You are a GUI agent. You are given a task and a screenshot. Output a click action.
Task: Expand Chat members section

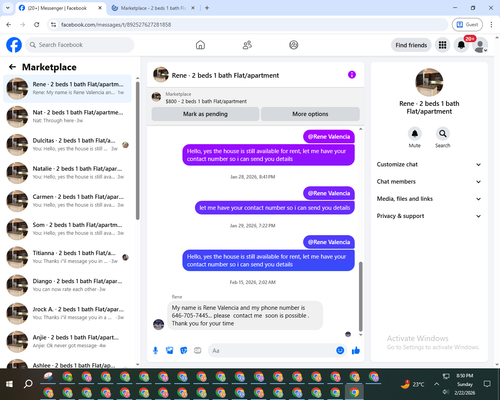click(x=429, y=182)
